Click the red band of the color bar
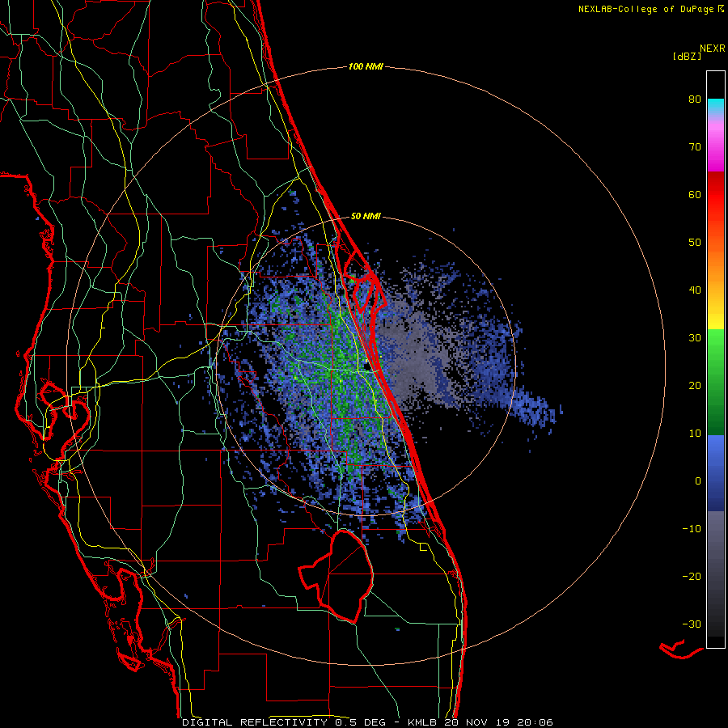The width and height of the screenshot is (728, 728). pos(716,195)
